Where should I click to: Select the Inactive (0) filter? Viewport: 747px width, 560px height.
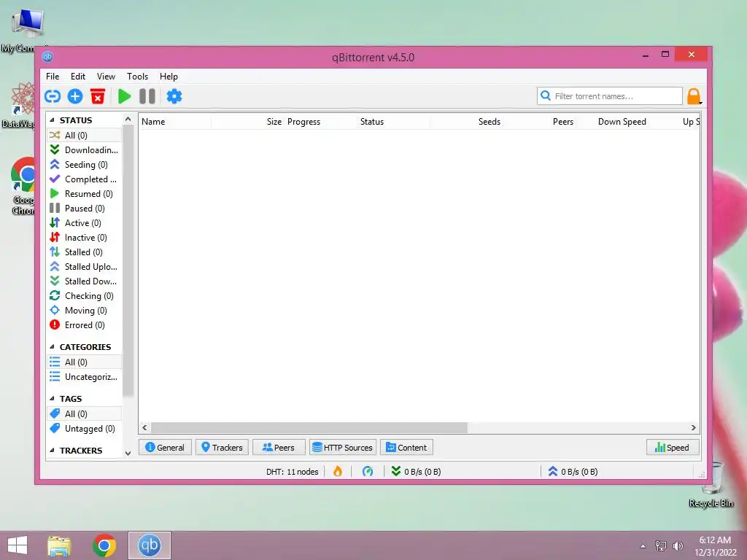click(85, 238)
